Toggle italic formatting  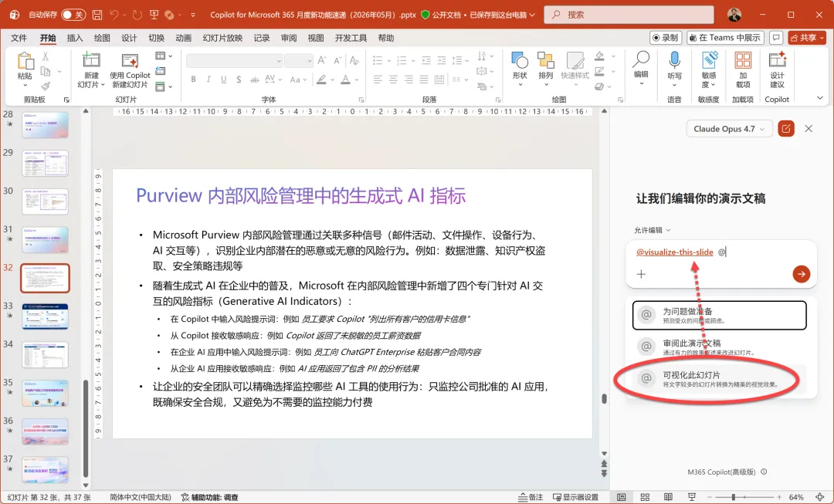tap(208, 79)
